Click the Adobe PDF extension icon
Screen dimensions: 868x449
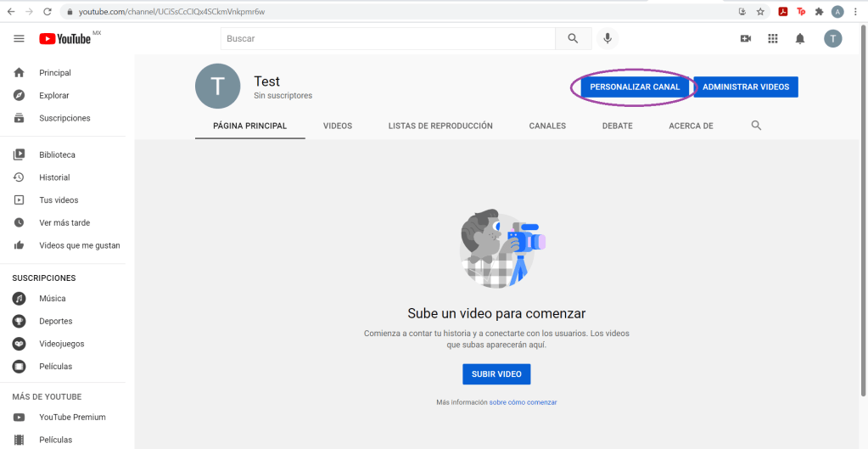pyautogui.click(x=783, y=12)
